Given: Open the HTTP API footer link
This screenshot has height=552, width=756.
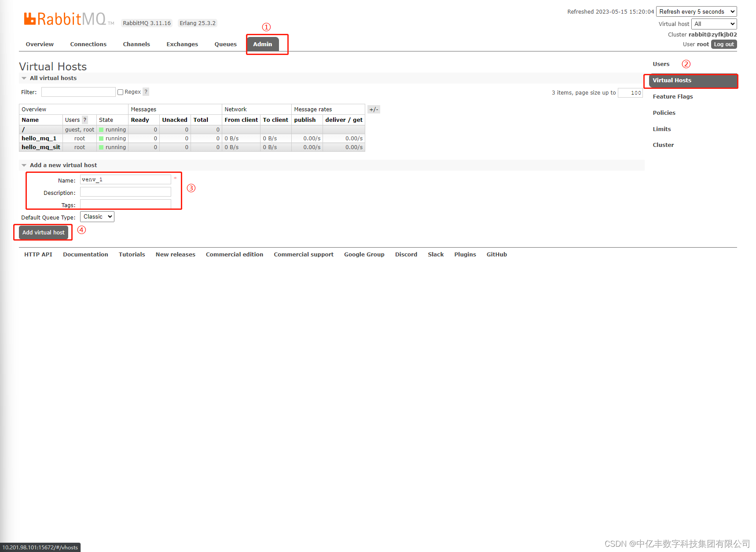Looking at the screenshot, I should point(38,255).
